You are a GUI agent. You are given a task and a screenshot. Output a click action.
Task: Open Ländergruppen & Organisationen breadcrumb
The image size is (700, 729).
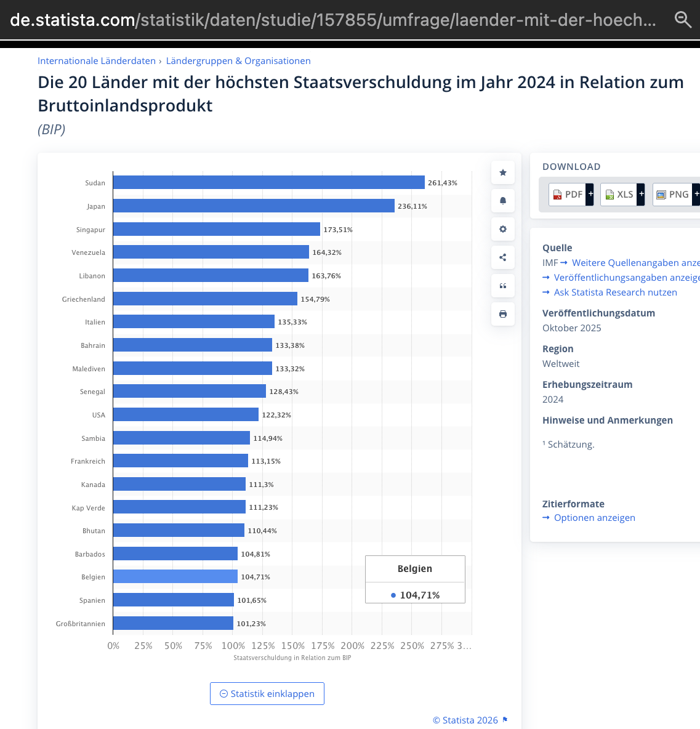coord(238,61)
